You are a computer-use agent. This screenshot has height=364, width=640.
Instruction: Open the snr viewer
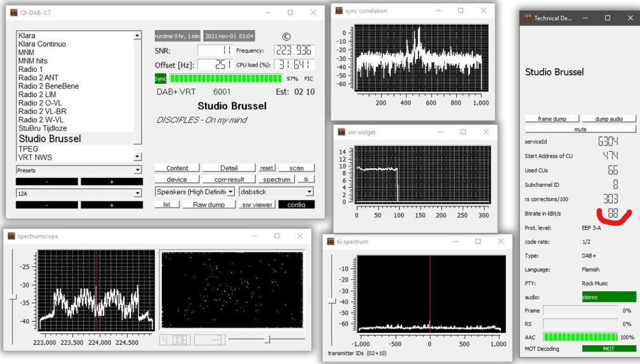(257, 204)
